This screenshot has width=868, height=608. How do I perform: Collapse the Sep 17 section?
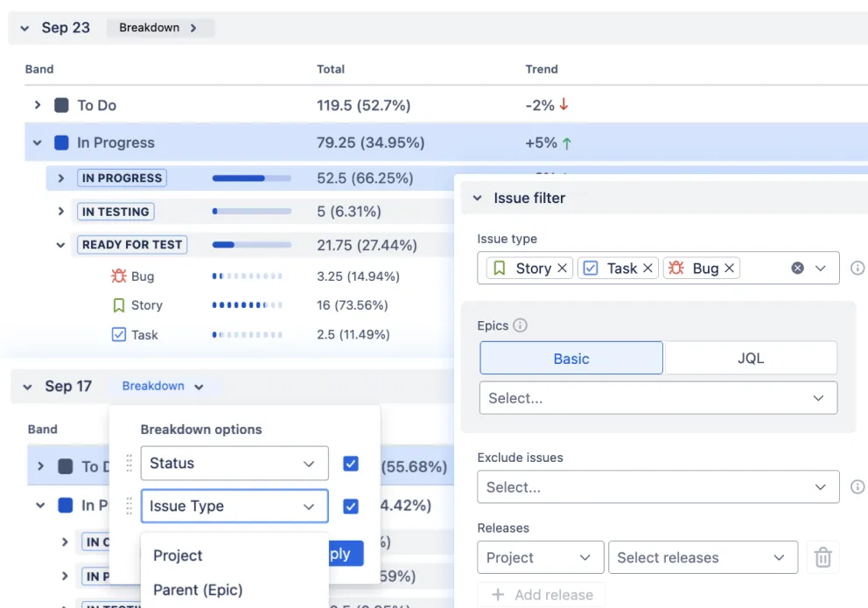click(27, 387)
